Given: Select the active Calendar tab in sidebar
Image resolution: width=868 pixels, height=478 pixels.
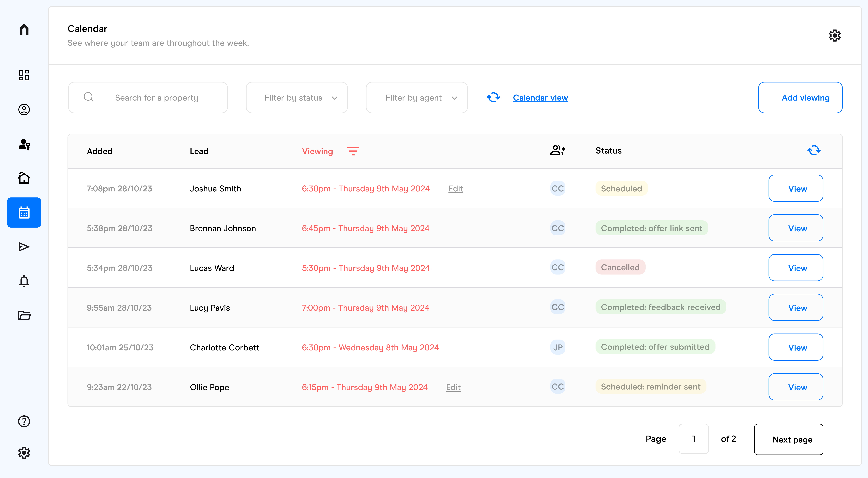Looking at the screenshot, I should [x=24, y=212].
